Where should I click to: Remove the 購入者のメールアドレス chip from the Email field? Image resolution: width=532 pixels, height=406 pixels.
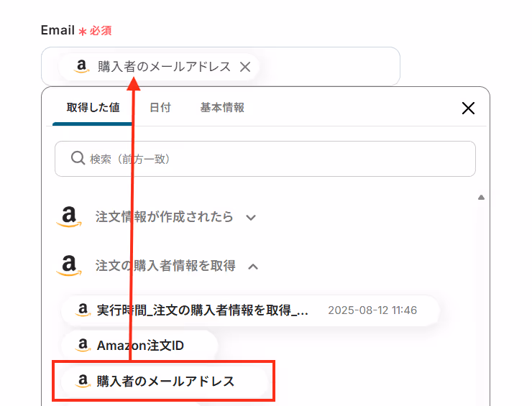[245, 67]
